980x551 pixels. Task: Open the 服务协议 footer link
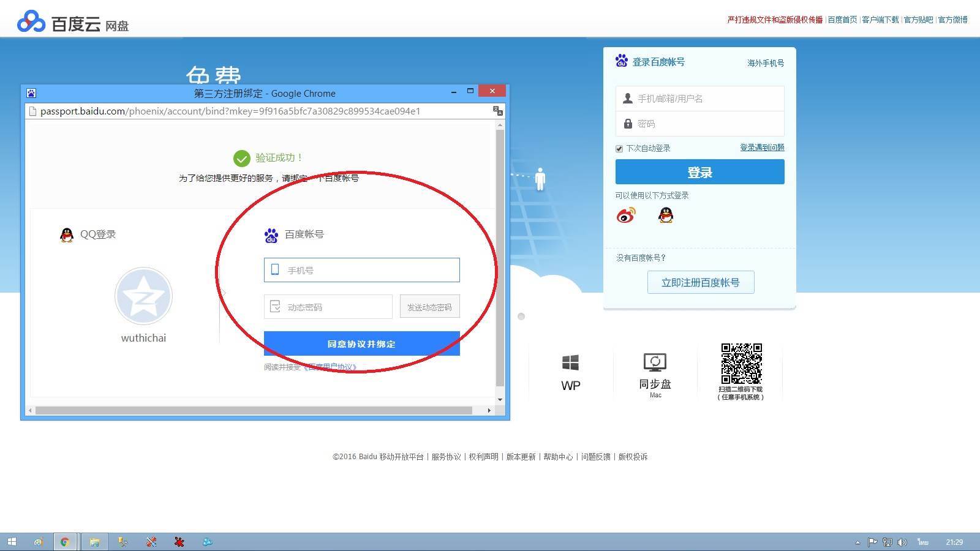(x=446, y=457)
